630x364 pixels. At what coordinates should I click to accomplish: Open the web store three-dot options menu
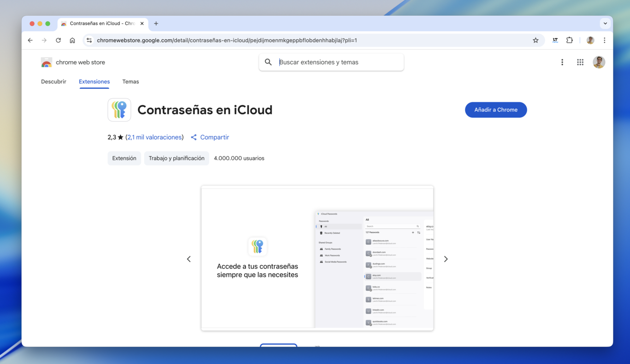[x=562, y=62]
